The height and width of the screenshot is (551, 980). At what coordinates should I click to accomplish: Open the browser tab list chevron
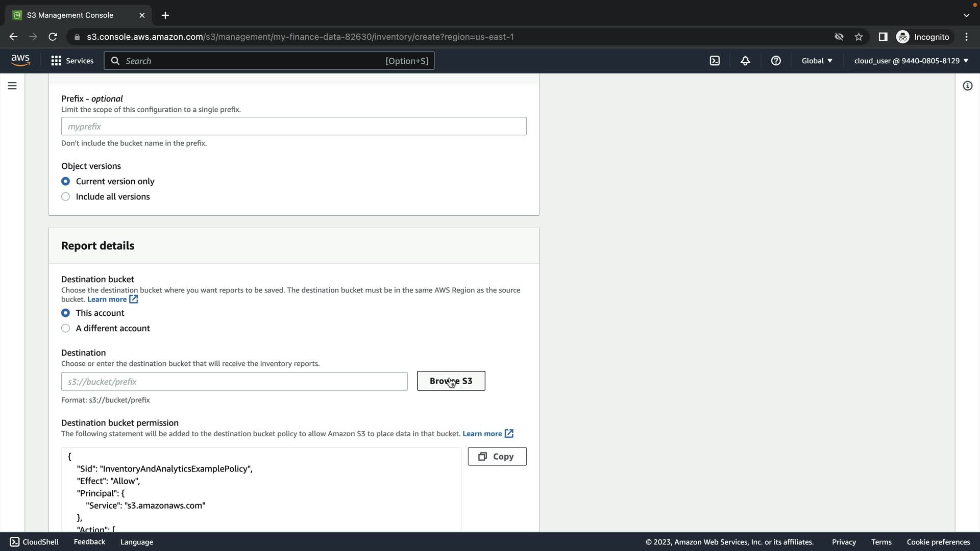[x=966, y=15]
